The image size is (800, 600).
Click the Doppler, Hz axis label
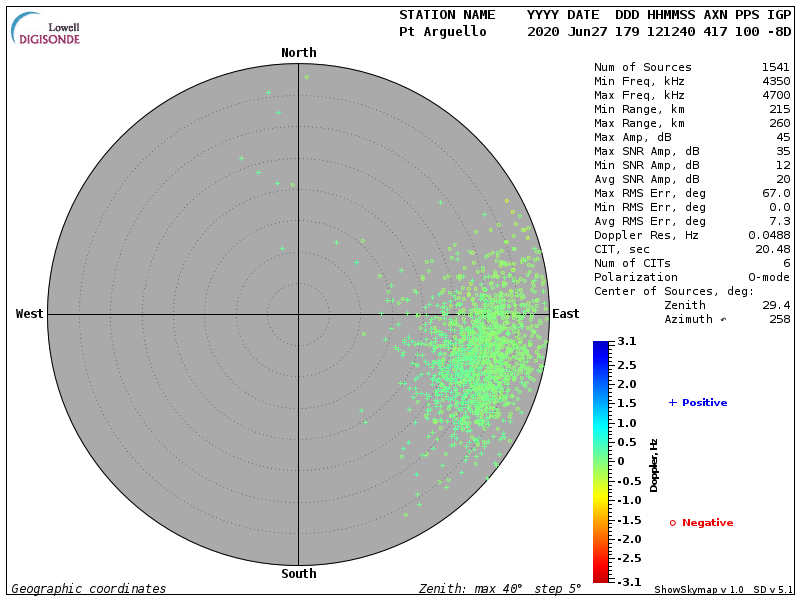click(654, 465)
